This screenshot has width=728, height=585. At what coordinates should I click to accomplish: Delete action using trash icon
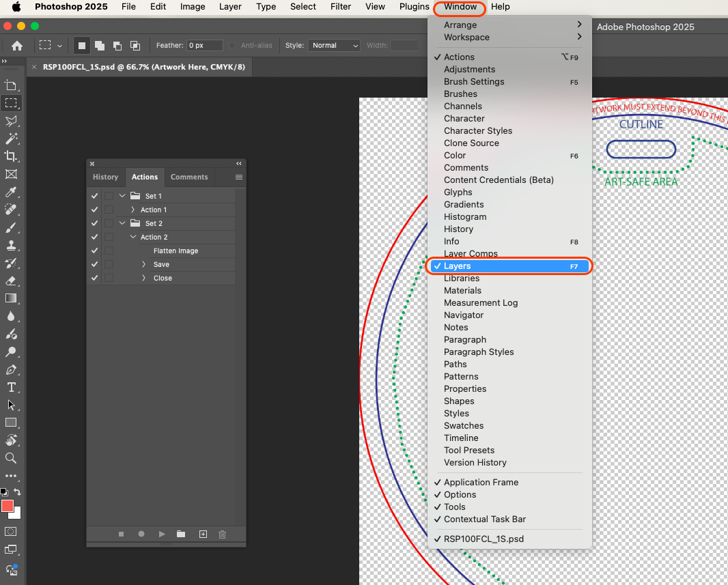223,534
